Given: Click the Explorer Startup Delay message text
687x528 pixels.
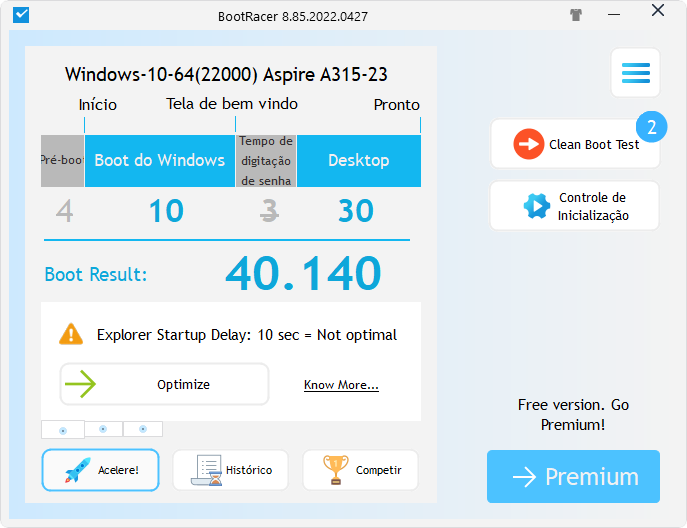Looking at the screenshot, I should 247,335.
